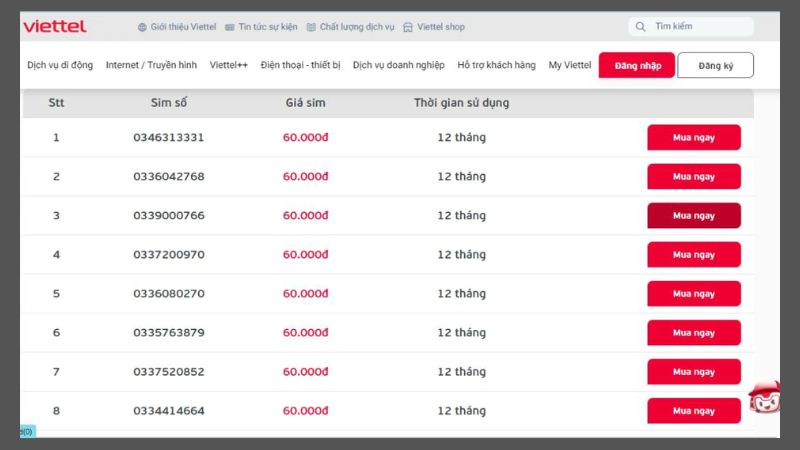Click the search magnifier icon
800x450 pixels.
(640, 27)
